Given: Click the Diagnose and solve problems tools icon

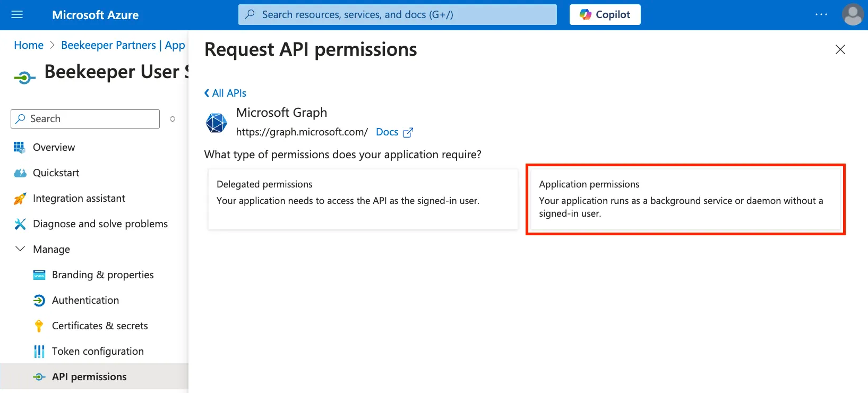Looking at the screenshot, I should click(20, 224).
